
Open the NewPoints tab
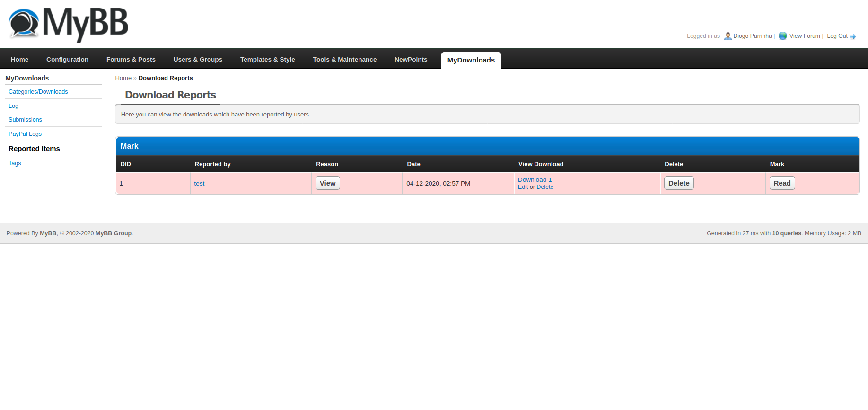click(x=411, y=60)
